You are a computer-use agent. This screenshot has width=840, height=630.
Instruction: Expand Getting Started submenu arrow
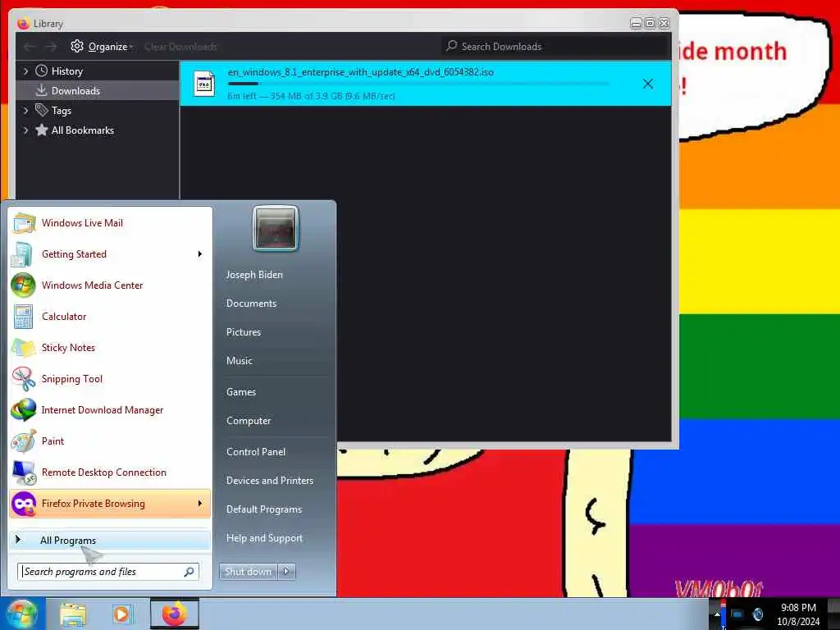pyautogui.click(x=200, y=254)
